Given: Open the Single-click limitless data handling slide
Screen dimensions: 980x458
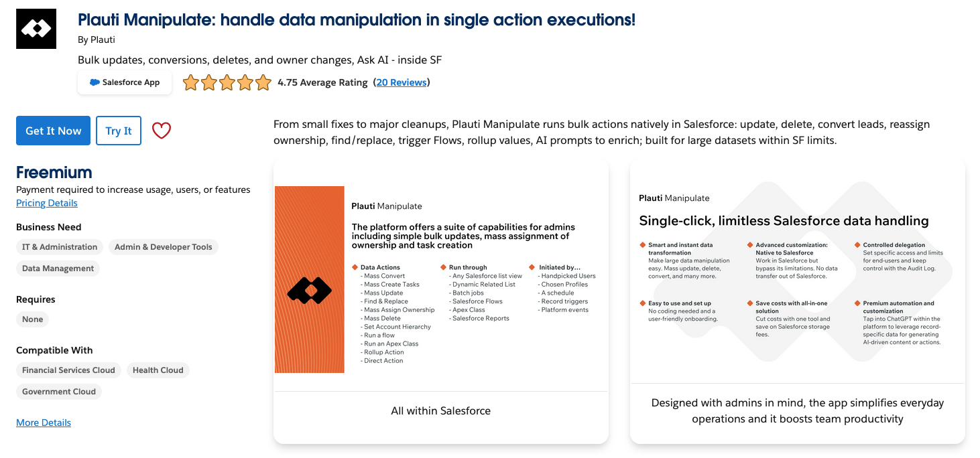Looking at the screenshot, I should tap(798, 301).
